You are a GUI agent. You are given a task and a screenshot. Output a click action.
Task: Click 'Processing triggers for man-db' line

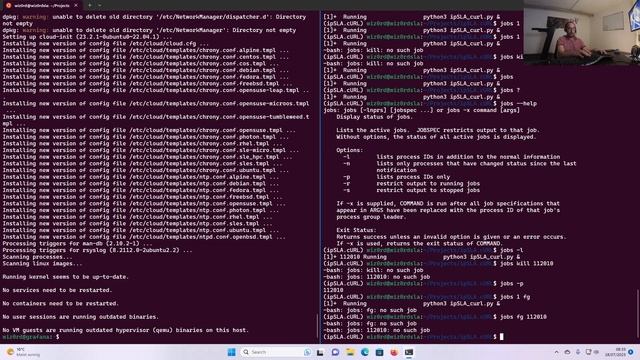click(x=77, y=244)
